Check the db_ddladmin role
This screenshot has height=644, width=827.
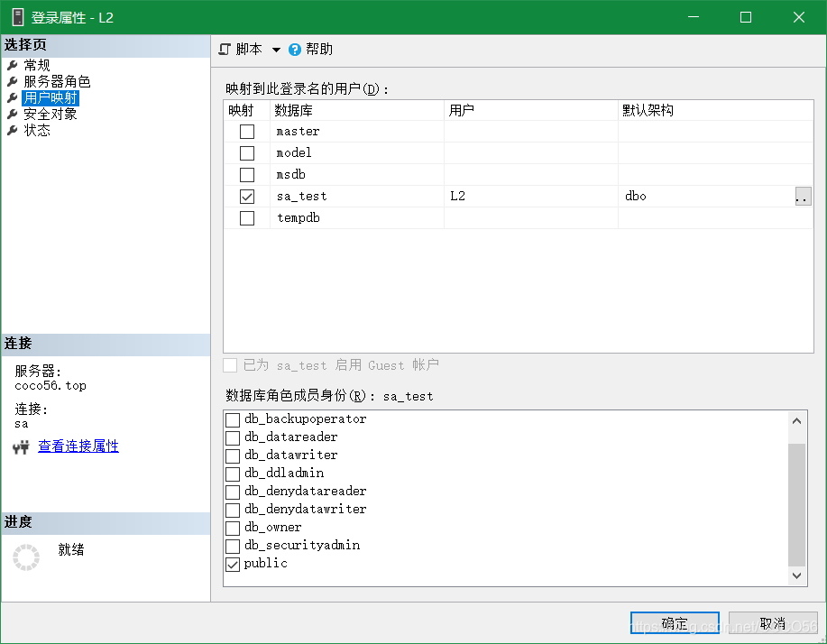tap(233, 474)
